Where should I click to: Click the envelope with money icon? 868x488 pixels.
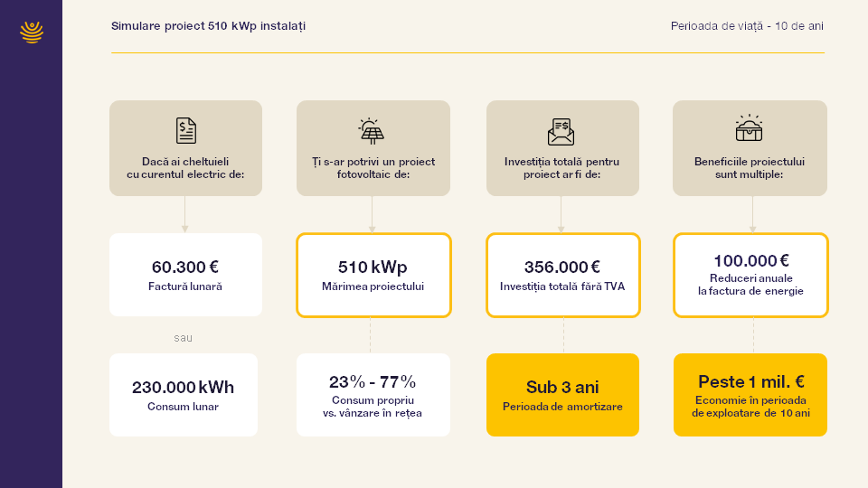point(561,132)
